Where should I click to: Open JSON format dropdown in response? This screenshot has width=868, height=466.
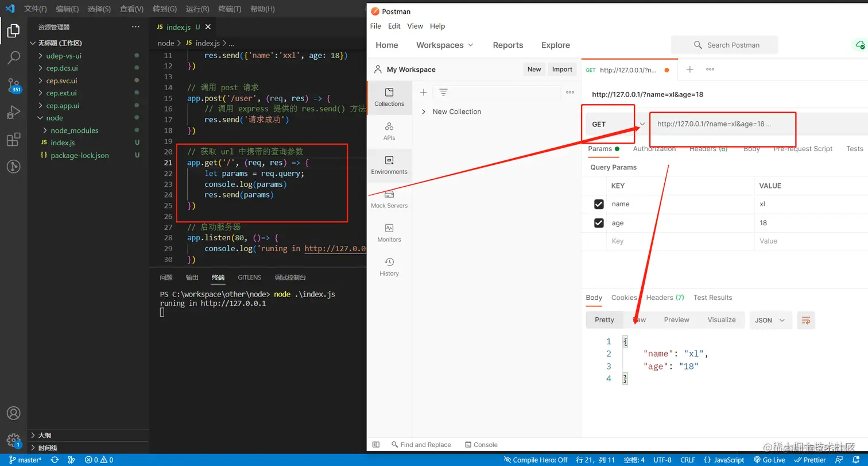[770, 320]
